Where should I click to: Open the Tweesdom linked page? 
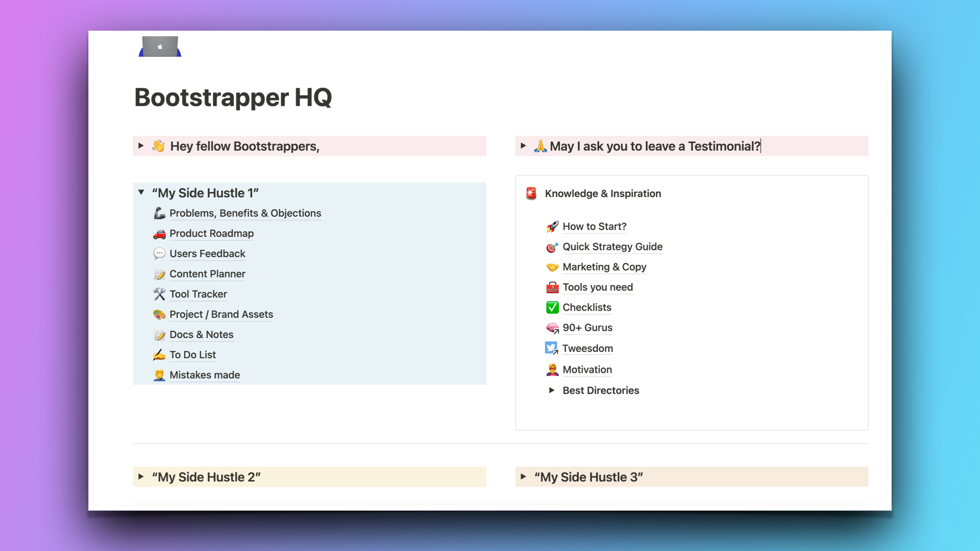click(x=587, y=348)
